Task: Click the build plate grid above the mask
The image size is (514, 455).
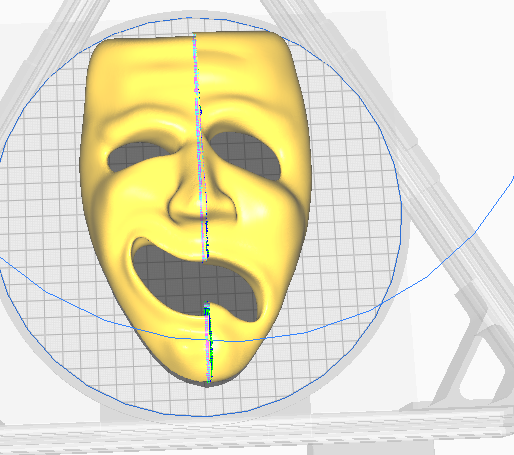Action: 188,26
